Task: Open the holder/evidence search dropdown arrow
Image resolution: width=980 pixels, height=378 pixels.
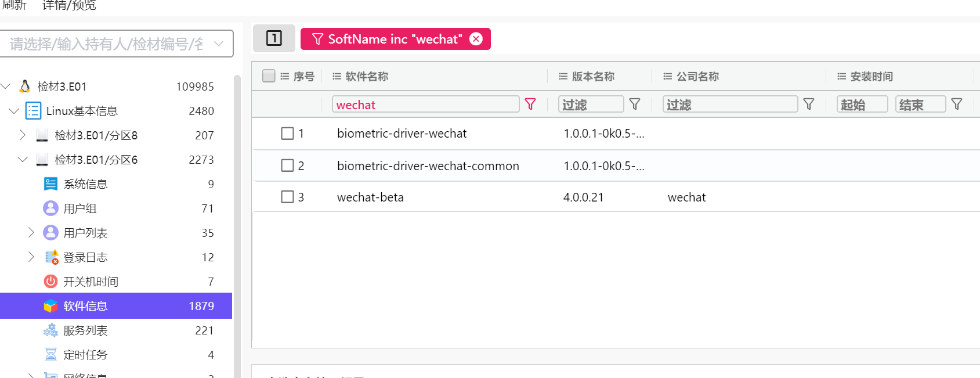Action: point(219,44)
